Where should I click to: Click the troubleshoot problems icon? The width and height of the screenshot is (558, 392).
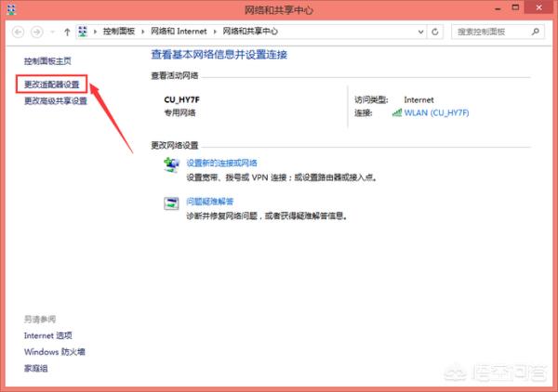point(171,203)
